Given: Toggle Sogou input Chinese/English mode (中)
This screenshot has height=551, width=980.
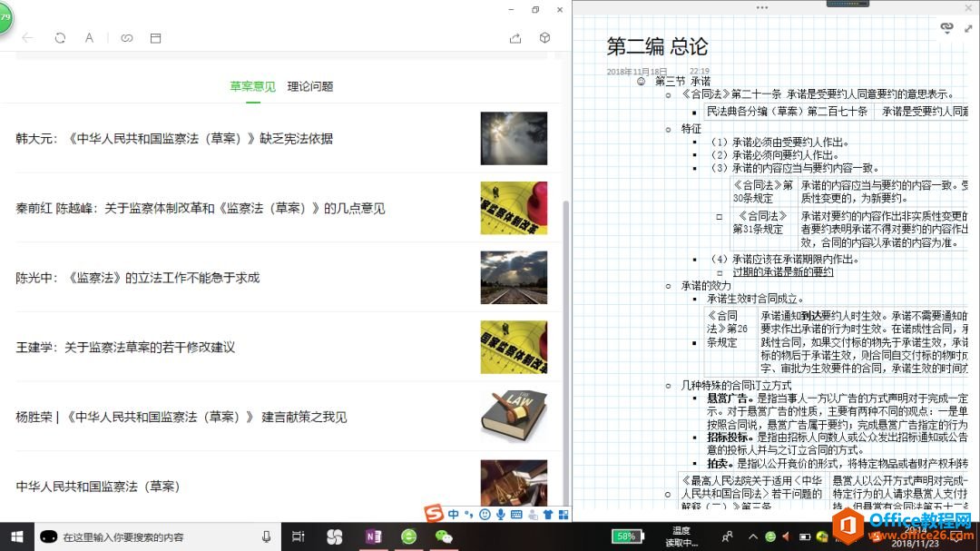Looking at the screenshot, I should [454, 515].
